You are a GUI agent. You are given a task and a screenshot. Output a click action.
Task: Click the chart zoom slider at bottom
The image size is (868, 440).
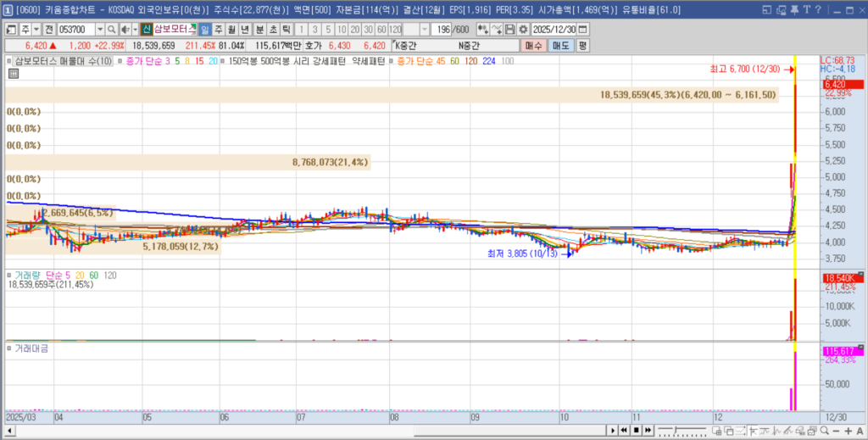point(678,431)
